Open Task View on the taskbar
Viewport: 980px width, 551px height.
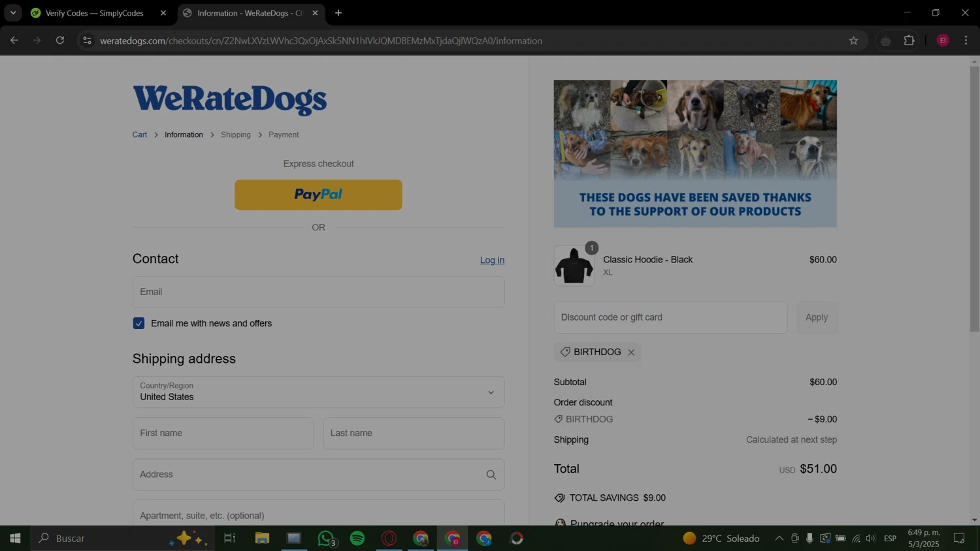229,539
